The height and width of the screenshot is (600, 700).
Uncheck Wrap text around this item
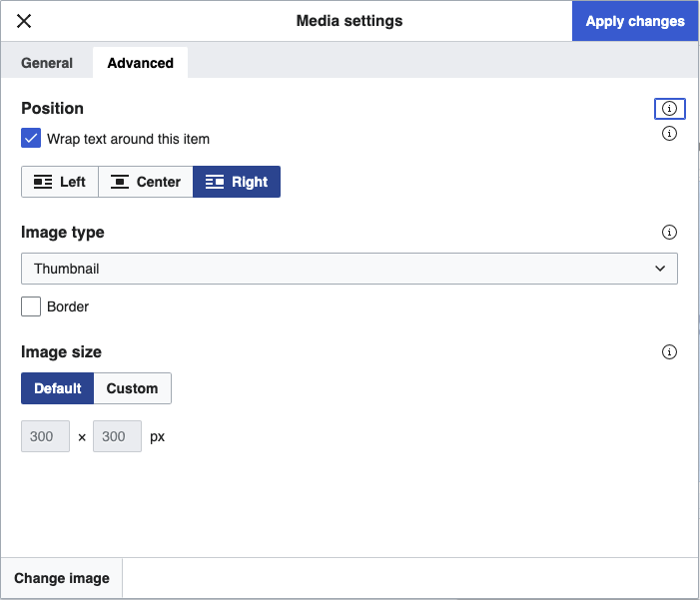coord(31,139)
